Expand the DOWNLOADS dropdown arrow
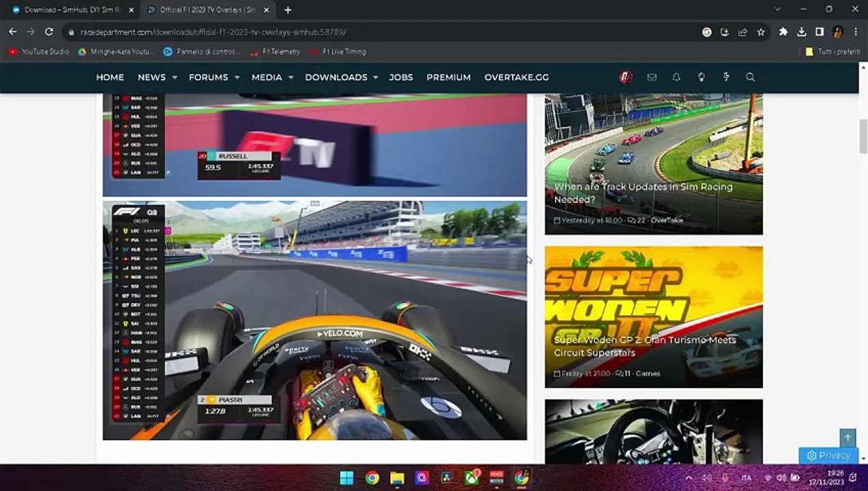This screenshot has height=491, width=868. point(375,78)
